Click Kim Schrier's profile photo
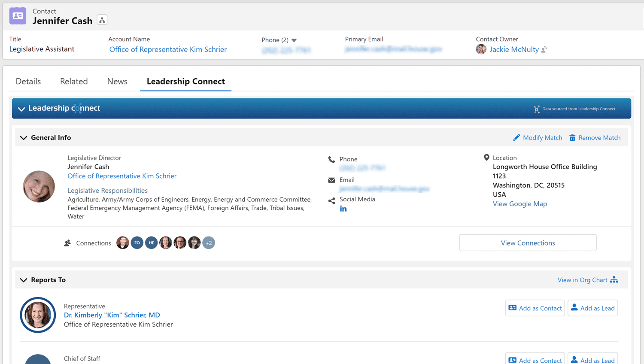Image resolution: width=644 pixels, height=364 pixels. (x=38, y=315)
